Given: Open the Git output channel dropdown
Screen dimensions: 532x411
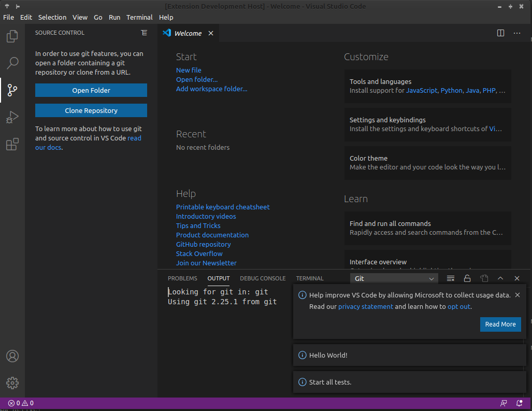Looking at the screenshot, I should coord(394,278).
